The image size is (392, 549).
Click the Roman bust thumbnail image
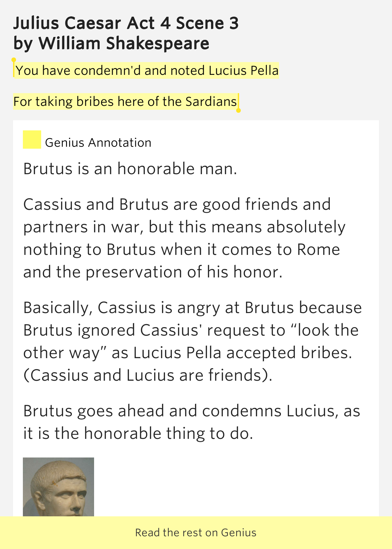(x=58, y=487)
